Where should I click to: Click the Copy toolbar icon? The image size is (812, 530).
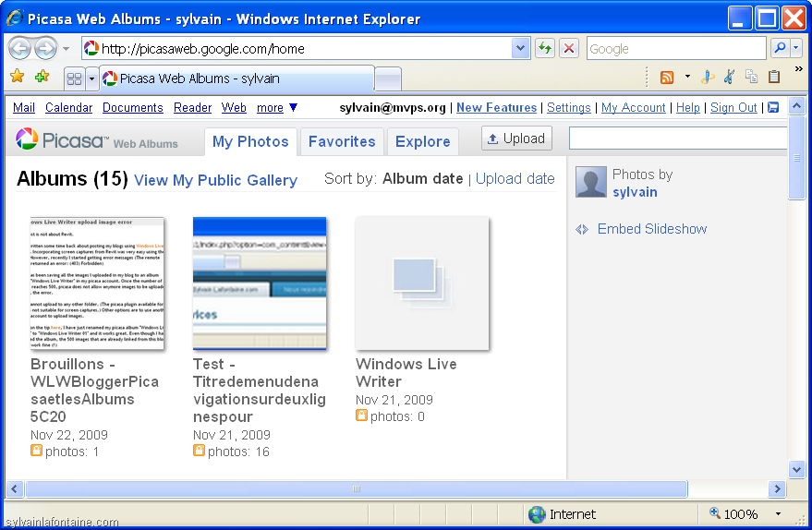[x=751, y=78]
